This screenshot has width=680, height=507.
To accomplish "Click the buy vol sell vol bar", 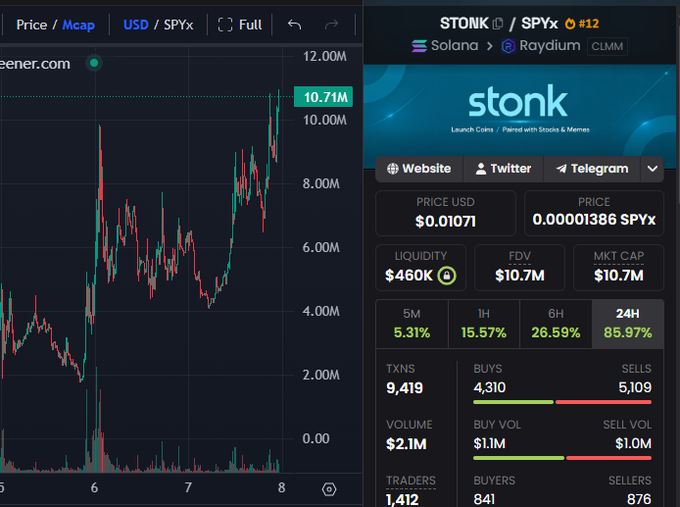I will [x=562, y=458].
